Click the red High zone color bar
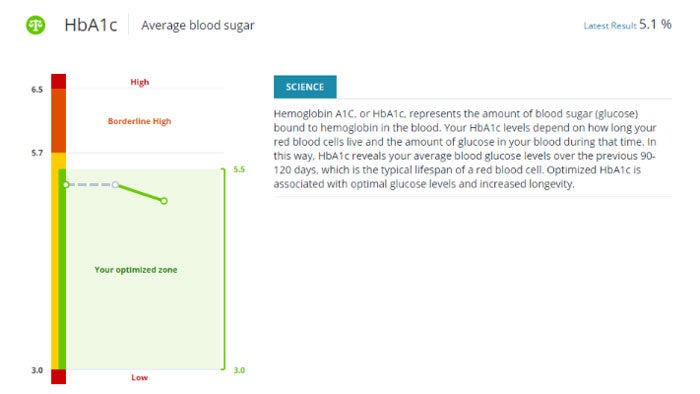Viewport: 700px width, 394px height. coord(58,81)
